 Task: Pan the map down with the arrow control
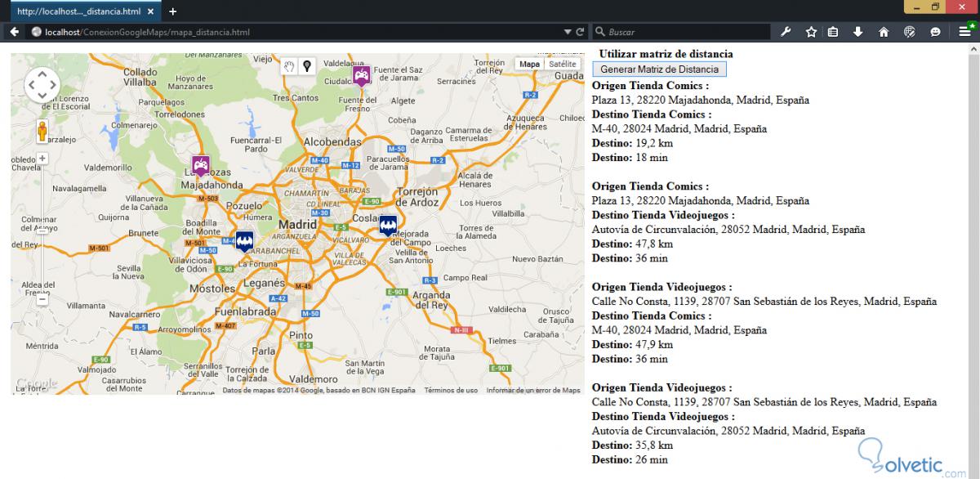42,96
